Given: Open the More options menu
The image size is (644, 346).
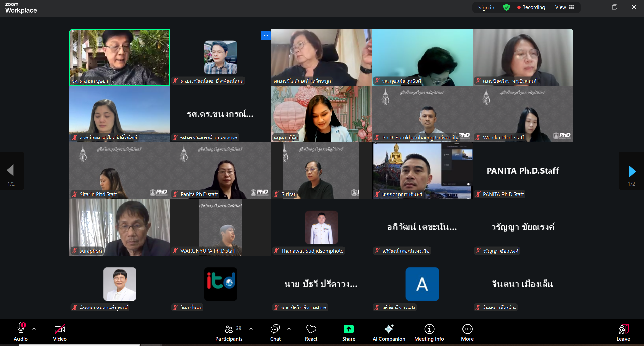Looking at the screenshot, I should coord(467,333).
